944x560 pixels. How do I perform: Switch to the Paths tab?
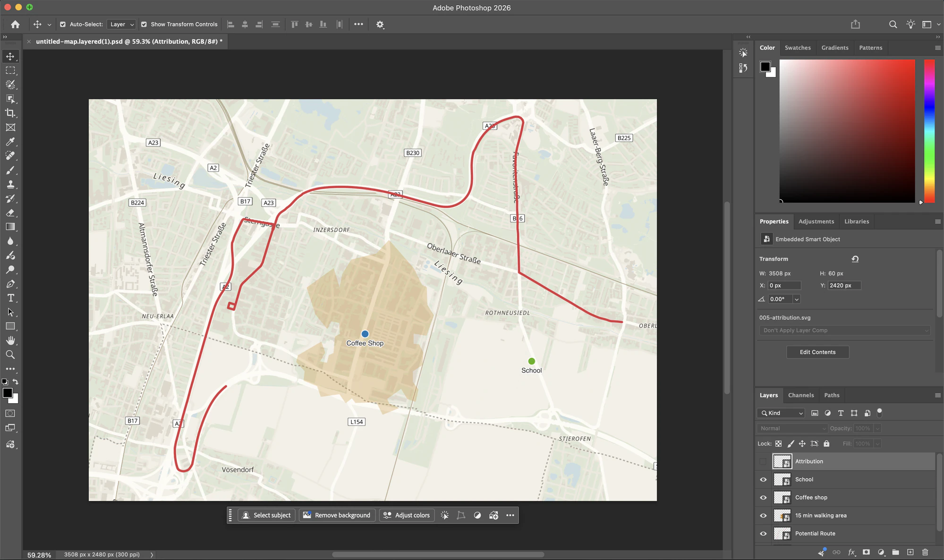coord(832,395)
